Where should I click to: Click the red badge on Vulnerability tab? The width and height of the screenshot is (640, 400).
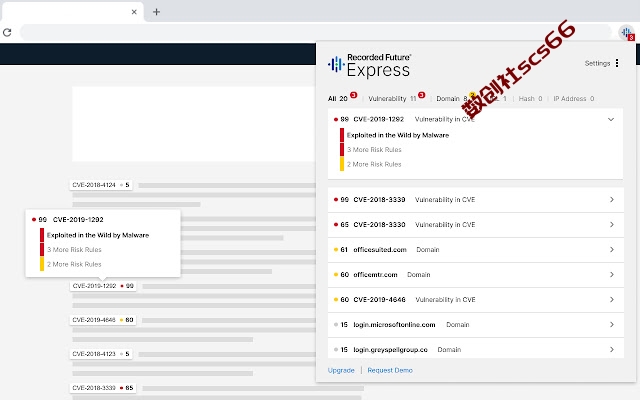422,95
